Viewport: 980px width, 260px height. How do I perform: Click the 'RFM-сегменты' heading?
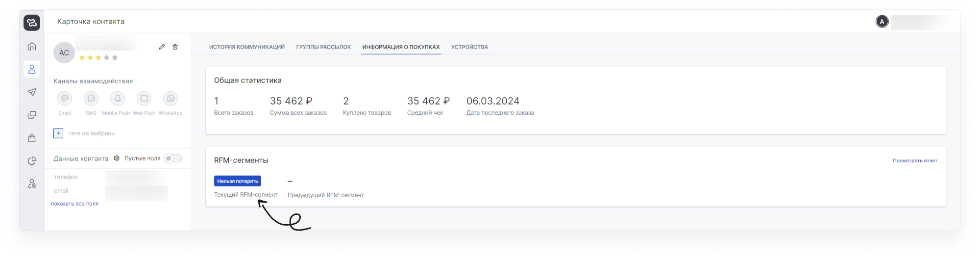pos(241,160)
